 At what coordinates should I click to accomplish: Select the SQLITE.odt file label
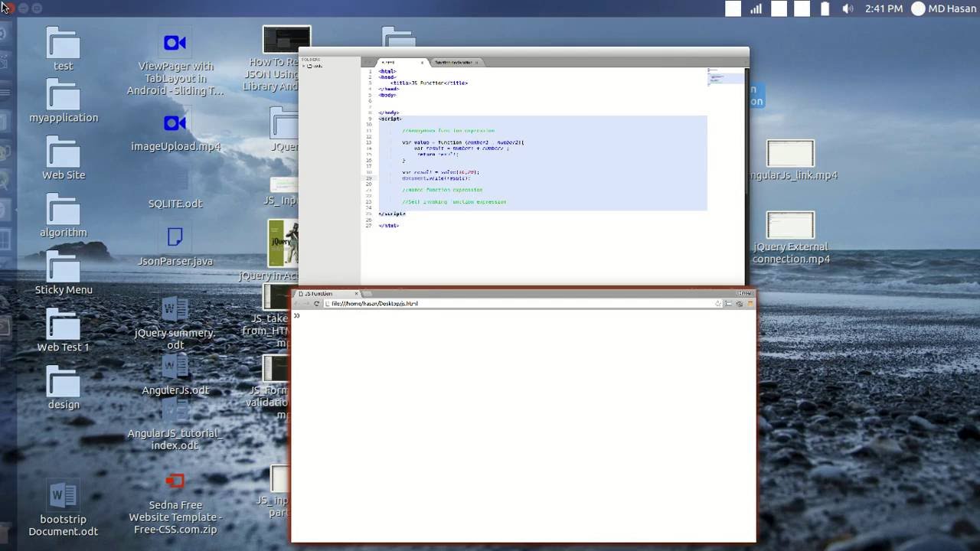pos(175,204)
